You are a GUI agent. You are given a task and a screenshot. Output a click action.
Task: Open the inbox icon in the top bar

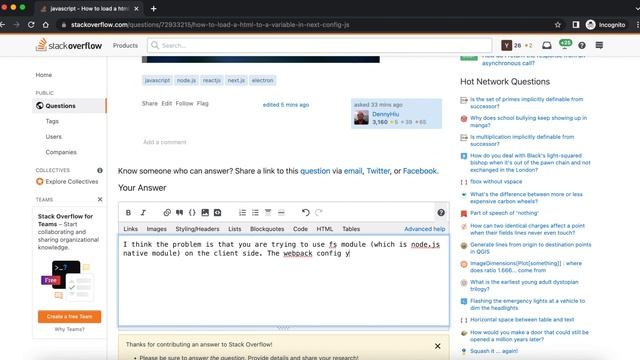(547, 45)
